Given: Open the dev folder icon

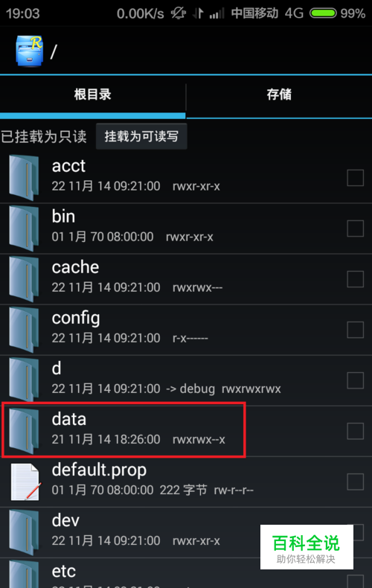Looking at the screenshot, I should 24,532.
